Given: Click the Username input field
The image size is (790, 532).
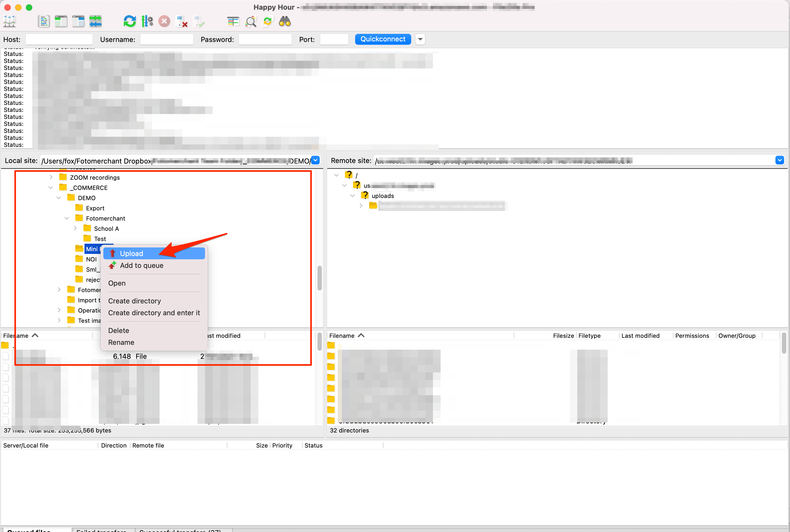Looking at the screenshot, I should (167, 39).
